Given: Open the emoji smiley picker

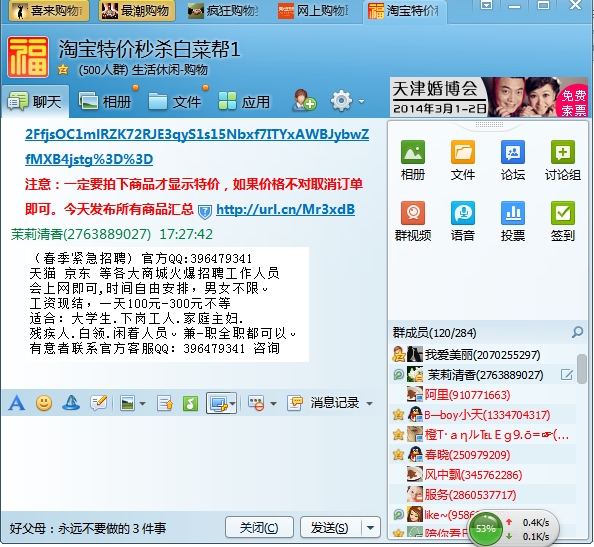Looking at the screenshot, I should point(44,403).
